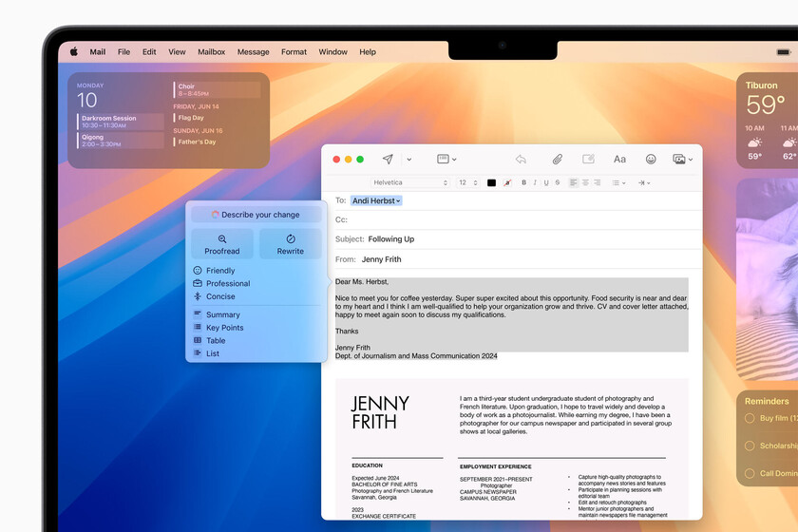The image size is (798, 532).
Task: Attach a file with the paperclip icon
Action: pos(558,159)
